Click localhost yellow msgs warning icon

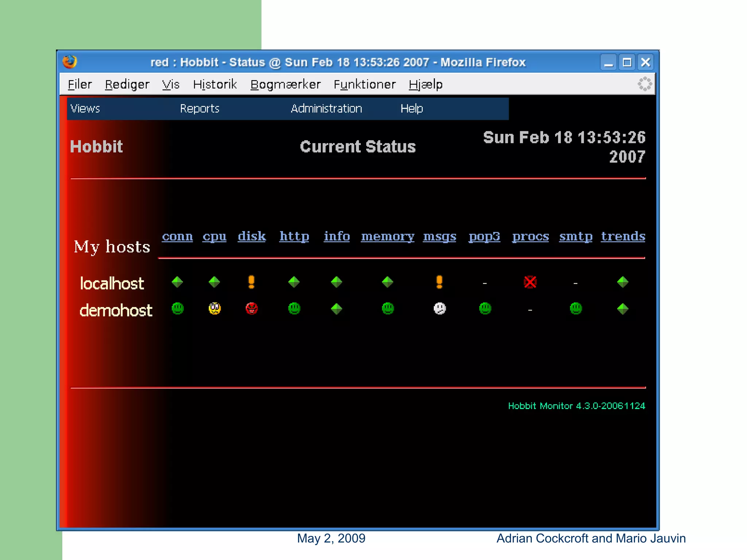[439, 282]
